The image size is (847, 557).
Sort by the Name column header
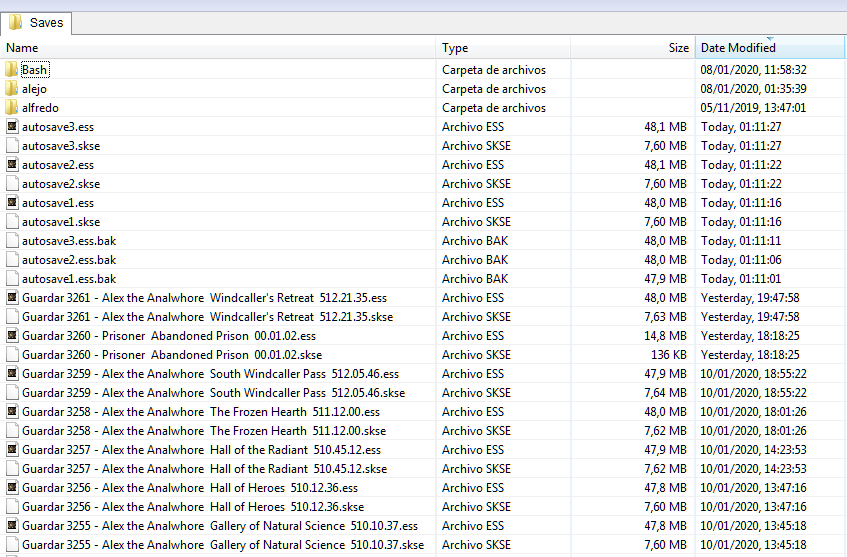pyautogui.click(x=218, y=48)
